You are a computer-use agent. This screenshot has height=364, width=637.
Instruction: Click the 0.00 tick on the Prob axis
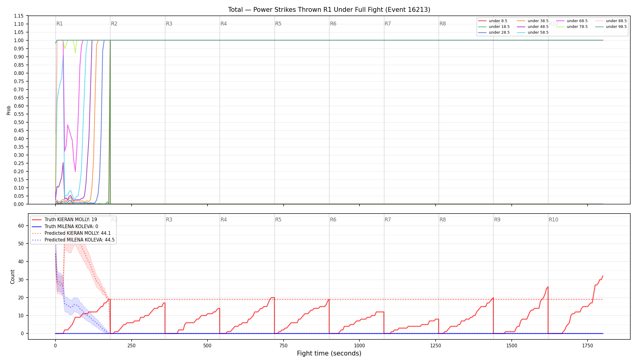coord(19,204)
